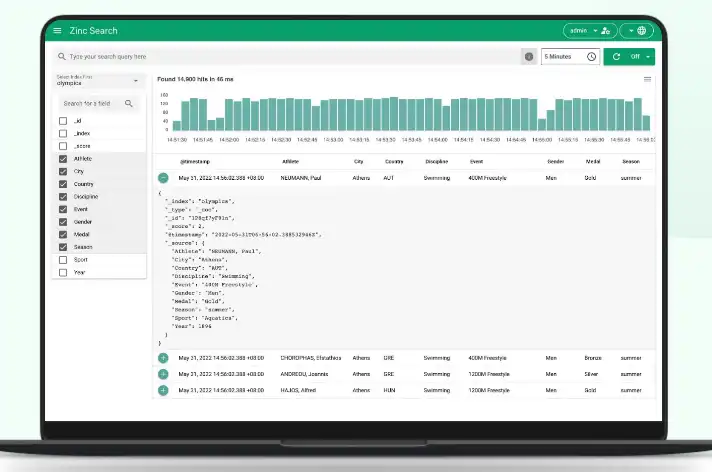Screen dimensions: 712x472
Task: Uncheck the Gender field checkbox
Action: pyautogui.click(x=63, y=222)
